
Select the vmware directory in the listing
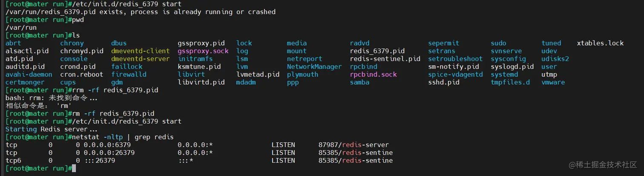pyautogui.click(x=553, y=82)
